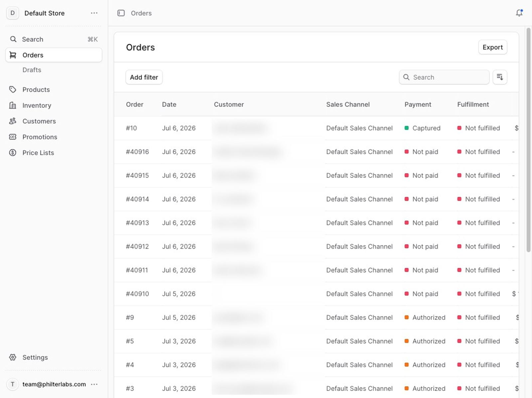532x398 pixels.
Task: Click the page vertical scrollbar
Action: pos(528,140)
